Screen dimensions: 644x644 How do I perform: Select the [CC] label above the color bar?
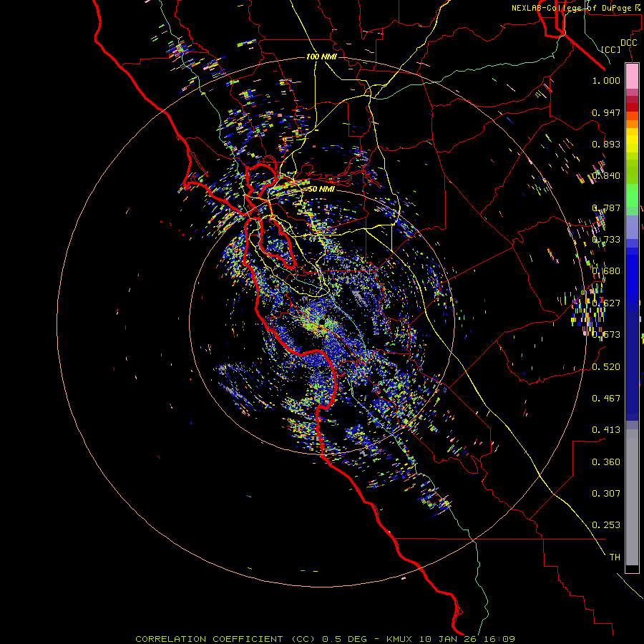611,49
